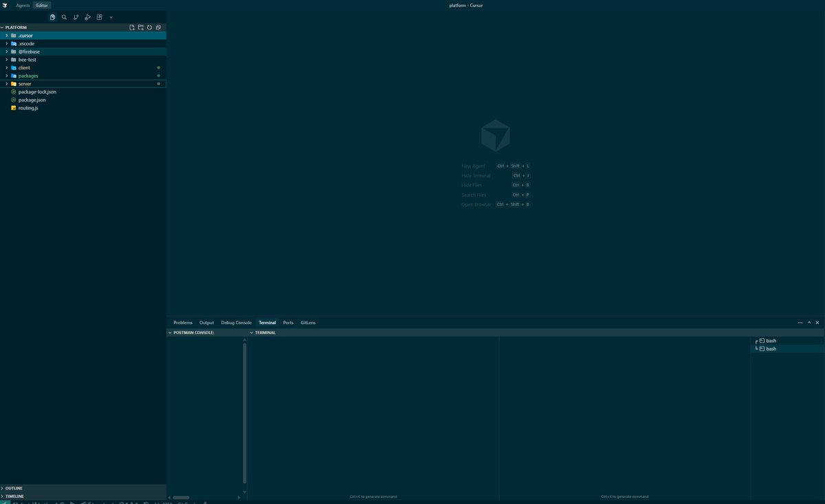Close the bottom panel

point(817,322)
